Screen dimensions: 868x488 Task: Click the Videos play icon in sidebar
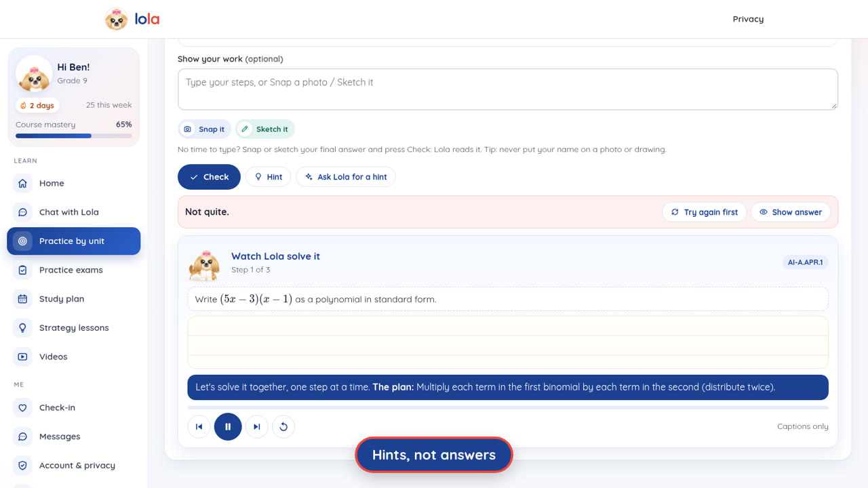coord(22,357)
